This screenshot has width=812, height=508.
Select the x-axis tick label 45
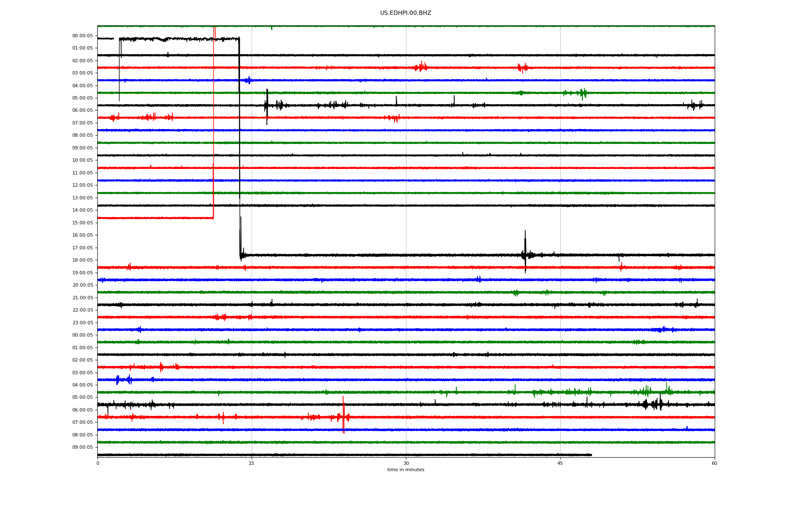tap(560, 463)
